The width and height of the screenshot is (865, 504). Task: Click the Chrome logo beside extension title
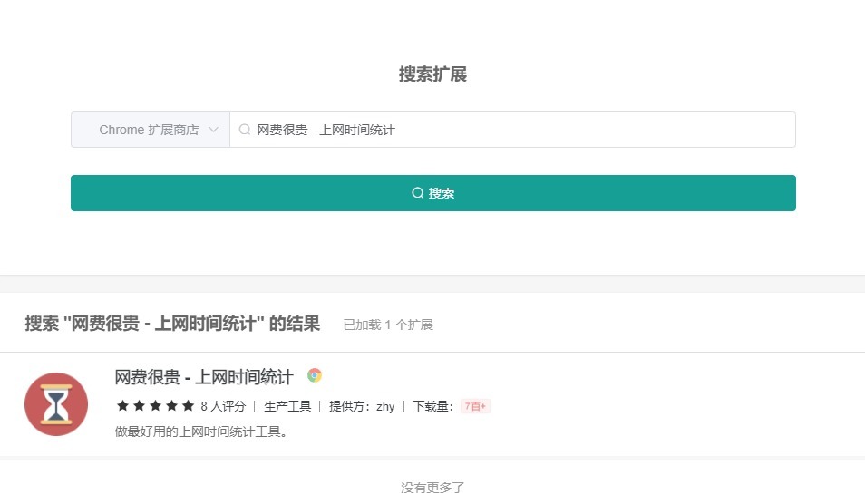(315, 375)
